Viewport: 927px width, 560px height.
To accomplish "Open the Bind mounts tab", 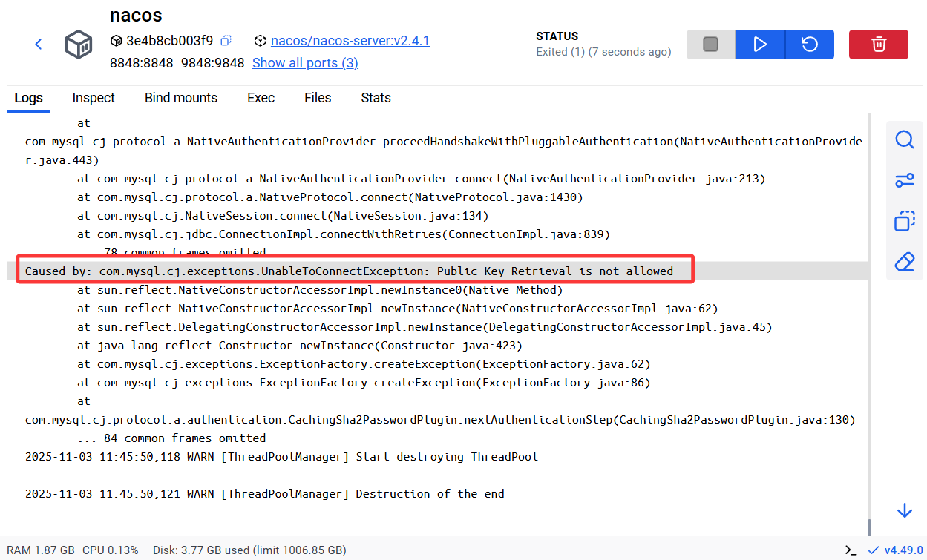I will tap(181, 98).
